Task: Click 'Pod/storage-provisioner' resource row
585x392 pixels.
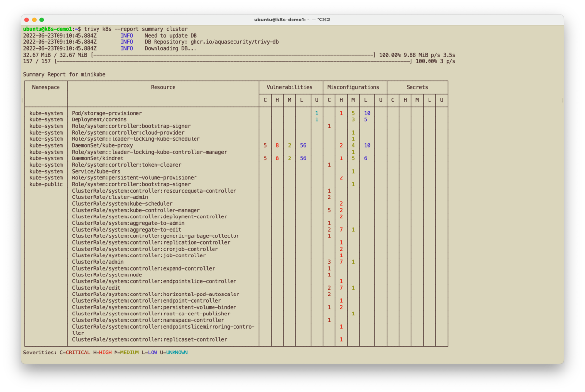Action: pyautogui.click(x=107, y=113)
